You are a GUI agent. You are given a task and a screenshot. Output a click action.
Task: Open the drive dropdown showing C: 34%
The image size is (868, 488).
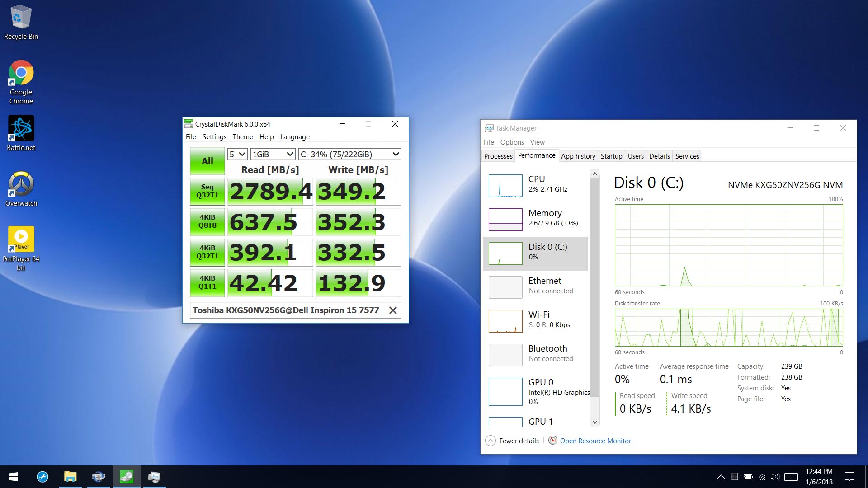coord(350,154)
